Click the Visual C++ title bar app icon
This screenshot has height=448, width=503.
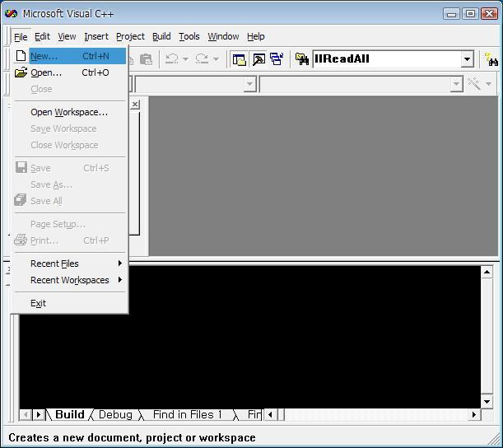pyautogui.click(x=12, y=14)
